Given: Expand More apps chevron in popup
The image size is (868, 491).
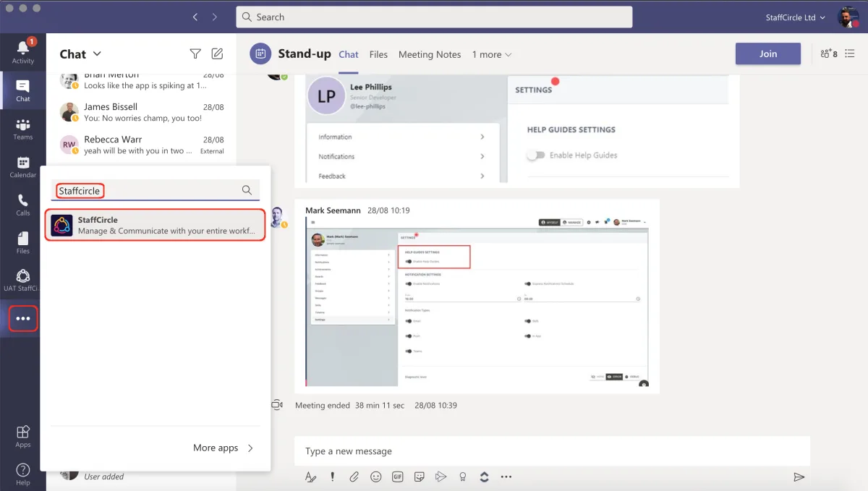Looking at the screenshot, I should click(x=250, y=448).
